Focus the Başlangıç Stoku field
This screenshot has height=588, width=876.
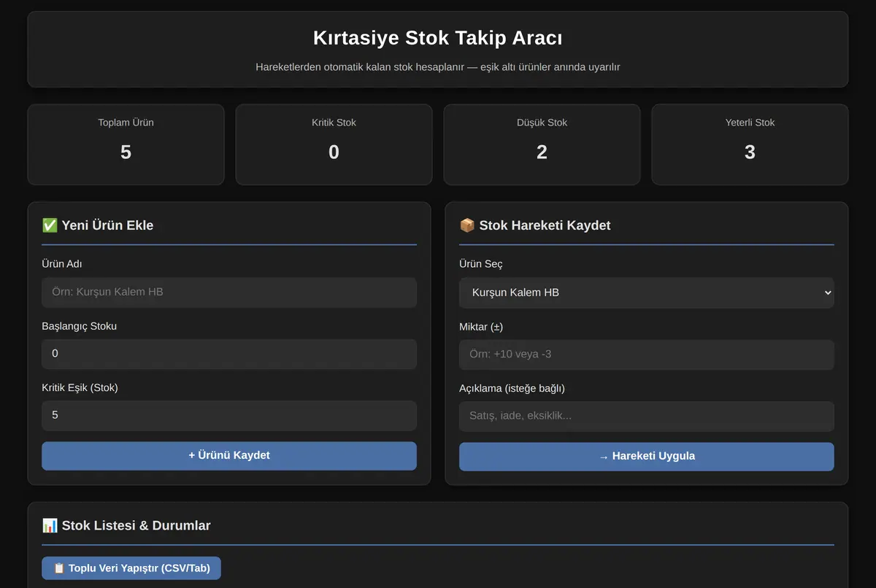(229, 354)
